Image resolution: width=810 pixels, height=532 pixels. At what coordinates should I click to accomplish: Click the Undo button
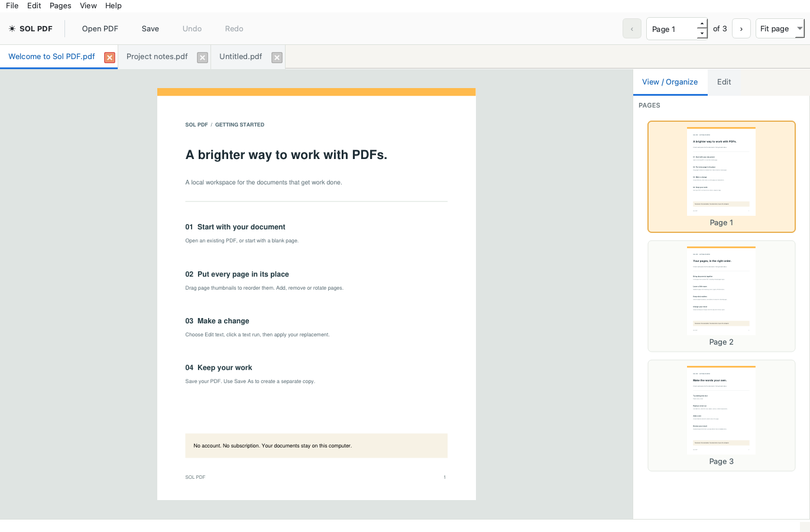coord(192,28)
